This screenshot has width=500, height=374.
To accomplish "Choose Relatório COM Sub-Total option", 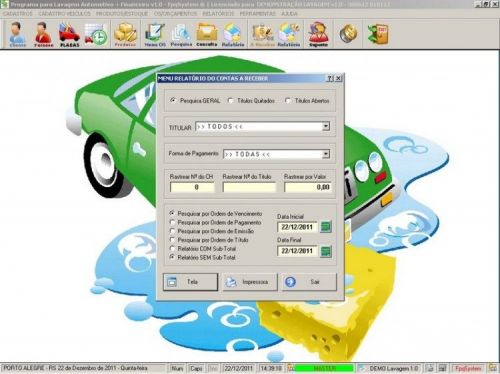I will pos(172,248).
